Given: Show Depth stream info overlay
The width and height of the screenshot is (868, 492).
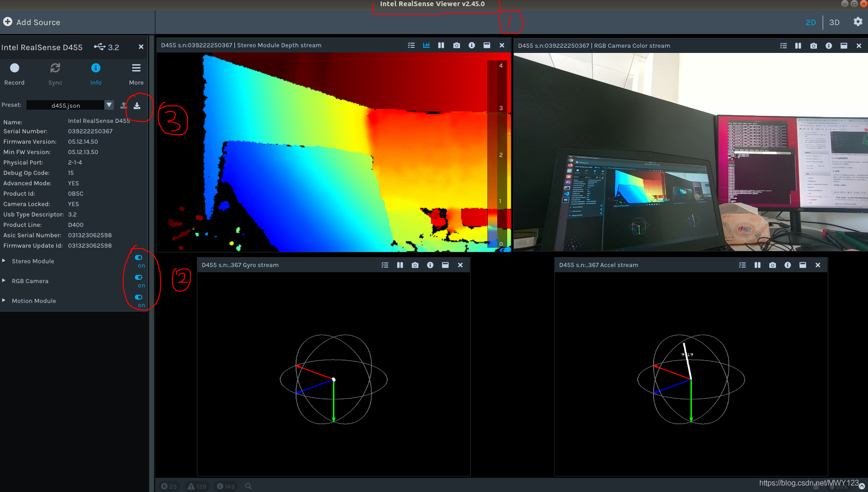Looking at the screenshot, I should click(x=472, y=45).
